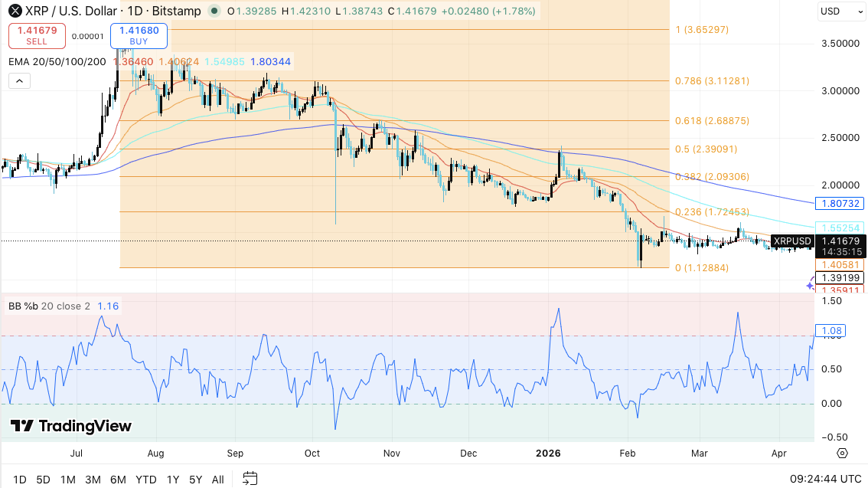Click the purple sparkle icon on price axis
Screen dimensions: 868x488
click(811, 286)
